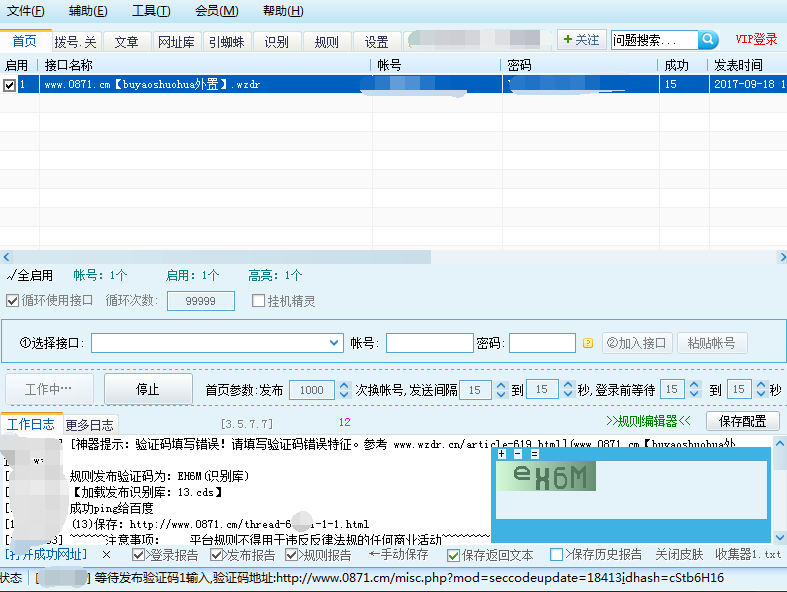The width and height of the screenshot is (787, 592).
Task: Decrease the second 发送间隔 value stepper
Action: 568,394
